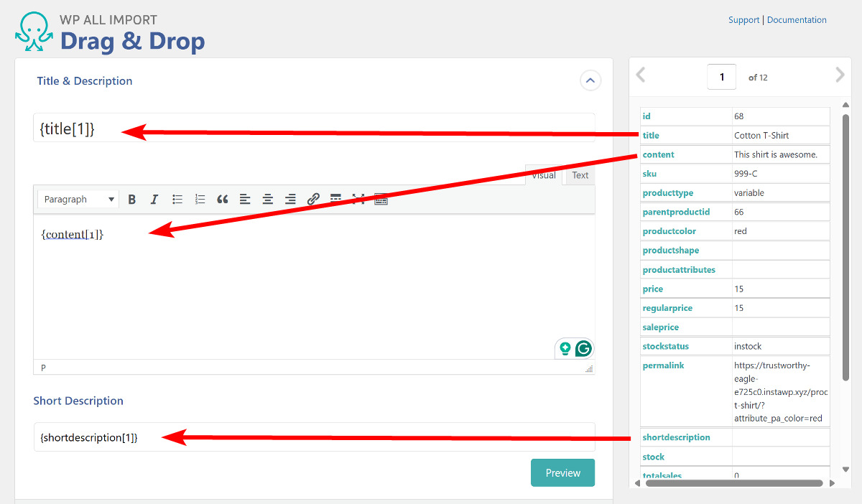
Task: Click the permalink URL value
Action: pos(781,392)
